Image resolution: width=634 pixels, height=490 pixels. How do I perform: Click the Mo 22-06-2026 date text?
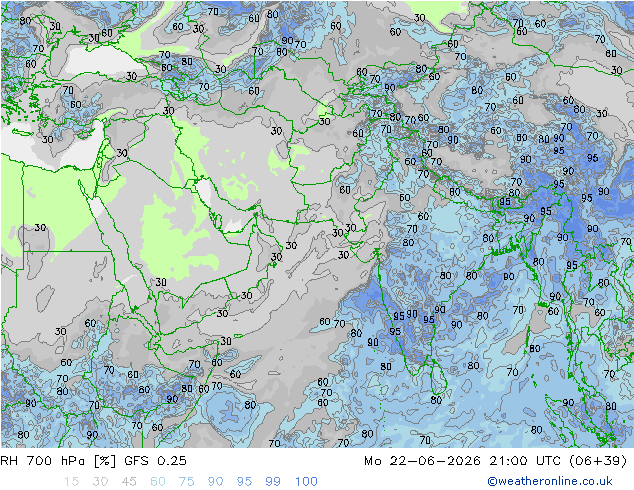tap(423, 461)
